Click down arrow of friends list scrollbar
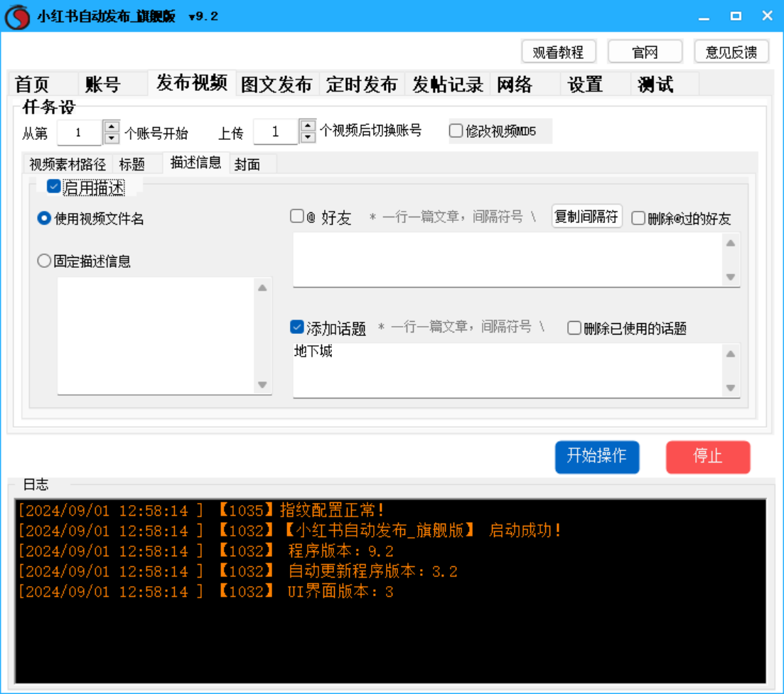The image size is (784, 694). pyautogui.click(x=731, y=277)
